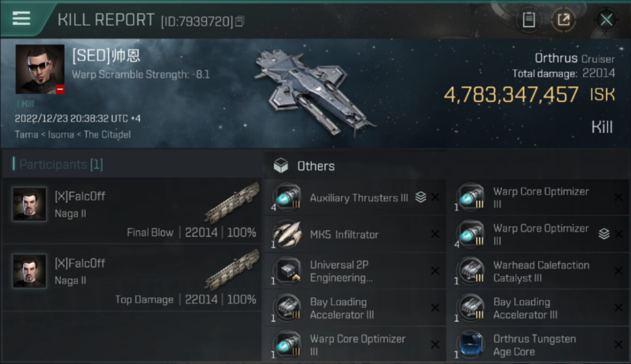Open FalcOff's Final Blow entry
Screen dimensions: 631x364
(x=132, y=211)
